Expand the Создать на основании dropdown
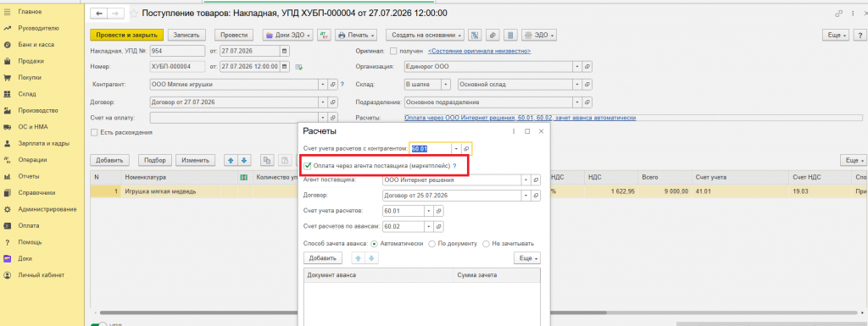This screenshot has height=326, width=868. click(x=426, y=35)
